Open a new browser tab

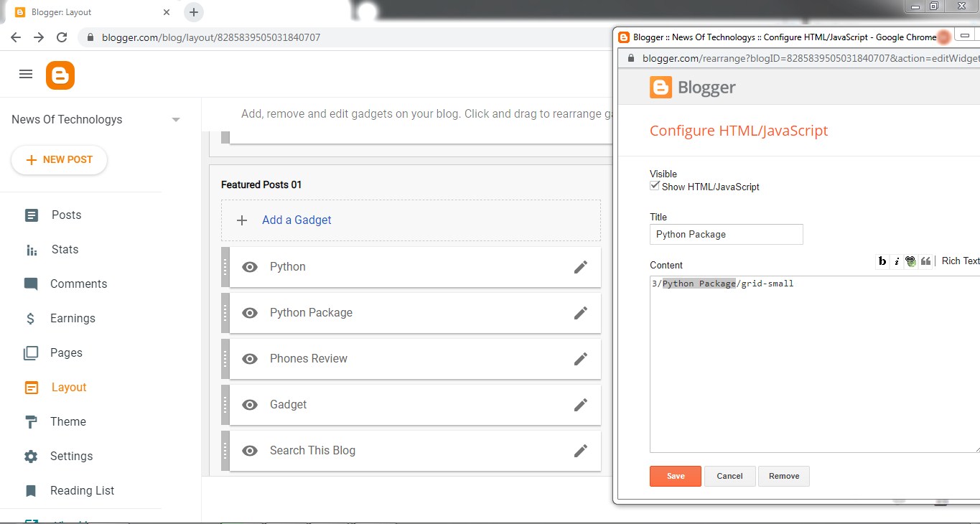click(x=194, y=12)
